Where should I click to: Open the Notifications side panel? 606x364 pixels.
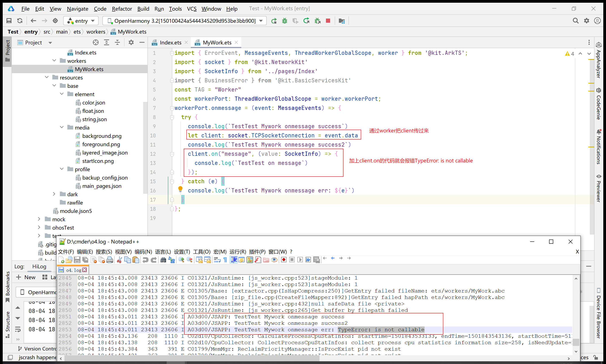[599, 147]
